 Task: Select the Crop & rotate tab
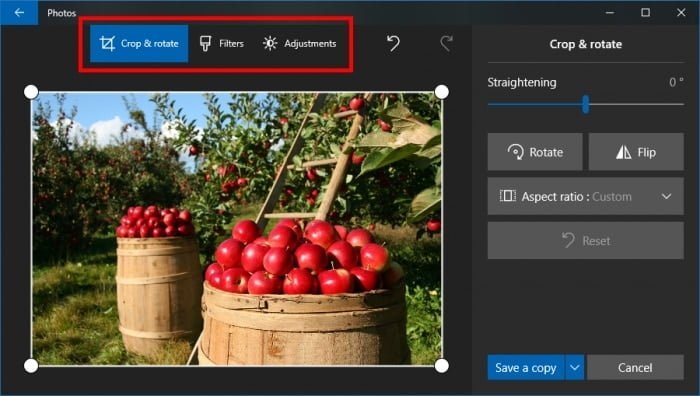139,43
